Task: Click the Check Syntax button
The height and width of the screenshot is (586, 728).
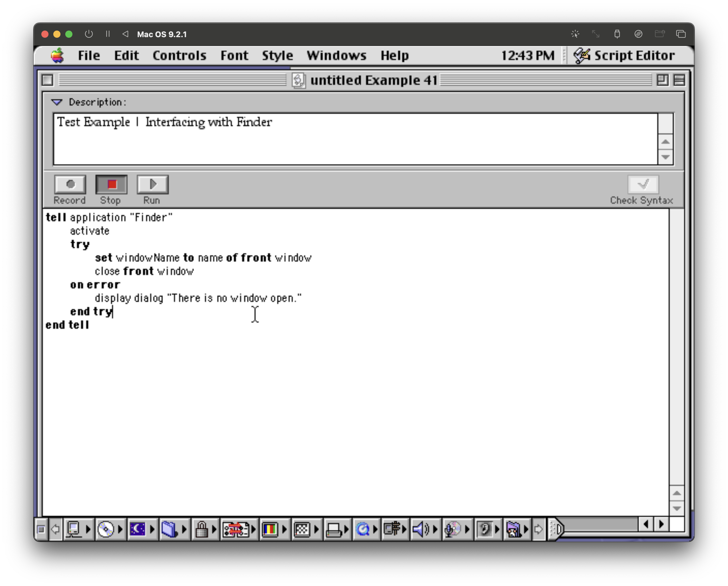Action: coord(643,185)
